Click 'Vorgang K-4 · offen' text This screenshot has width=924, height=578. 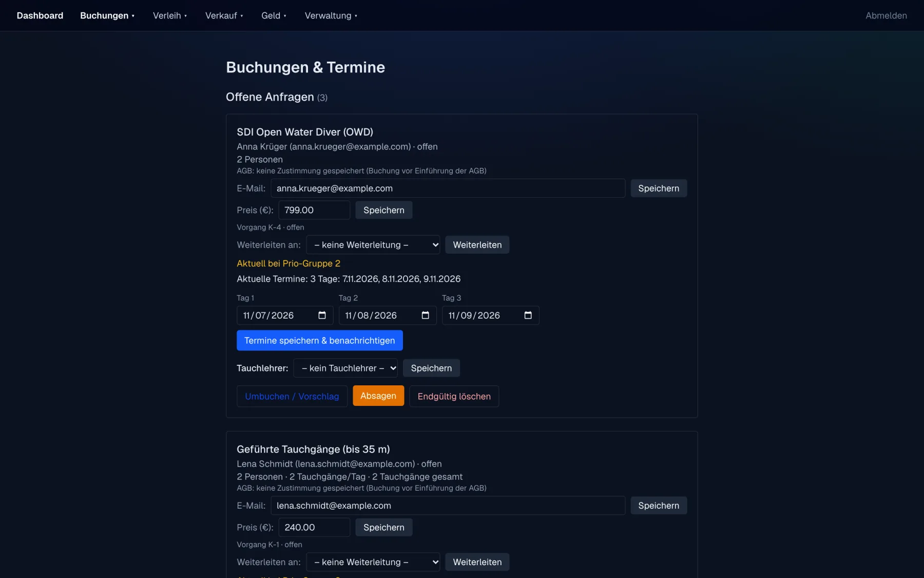tap(271, 228)
